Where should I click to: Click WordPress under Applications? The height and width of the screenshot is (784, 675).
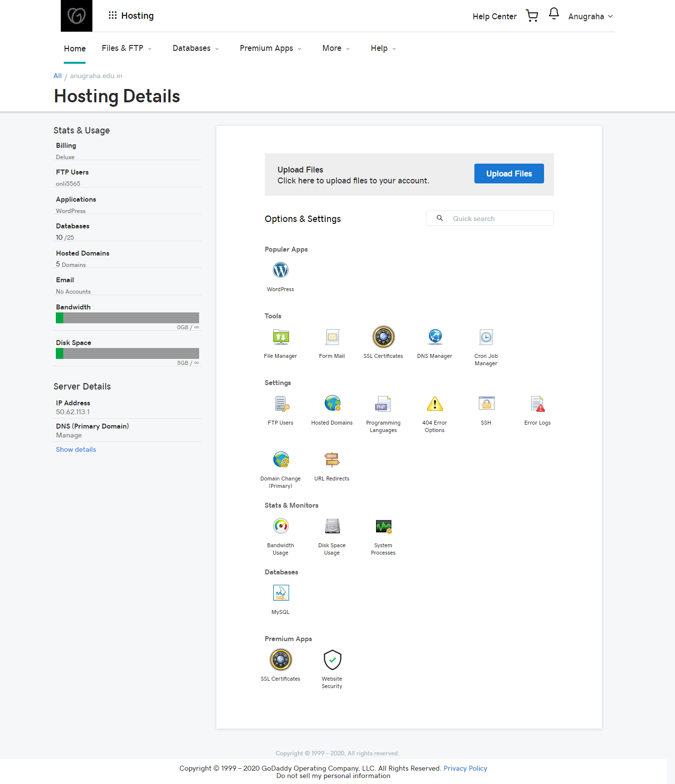click(71, 211)
